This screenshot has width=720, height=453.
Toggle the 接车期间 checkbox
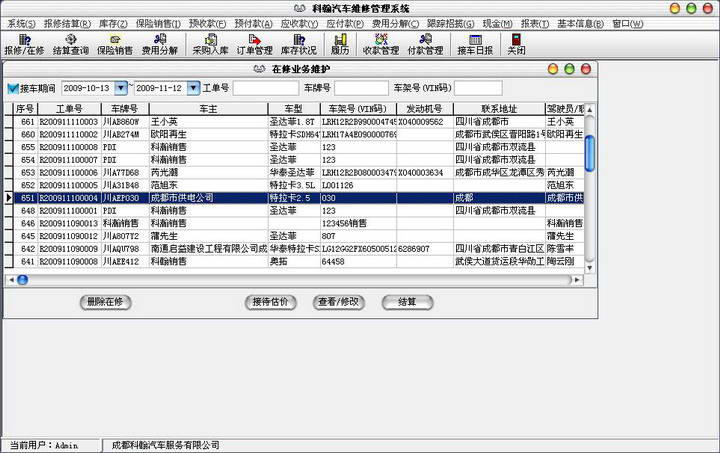(x=13, y=88)
